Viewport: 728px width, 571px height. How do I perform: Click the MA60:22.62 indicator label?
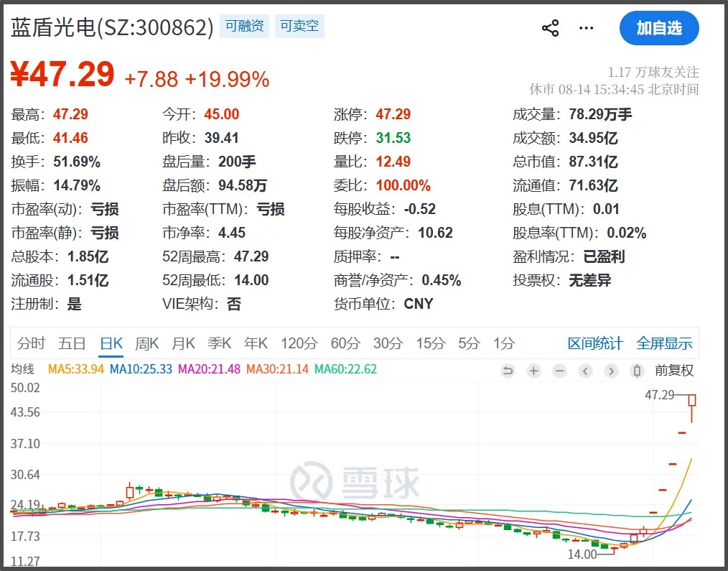345,369
